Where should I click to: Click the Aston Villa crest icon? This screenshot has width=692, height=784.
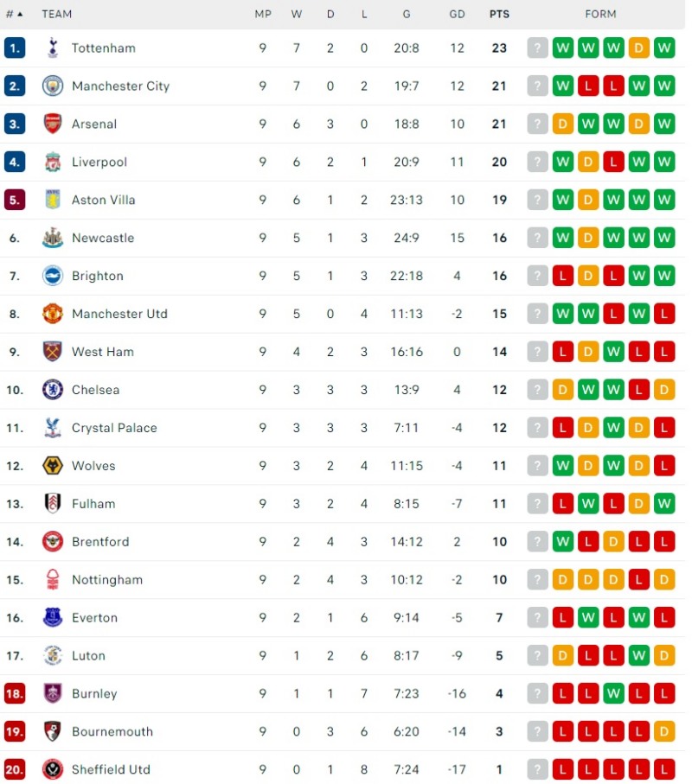[53, 200]
